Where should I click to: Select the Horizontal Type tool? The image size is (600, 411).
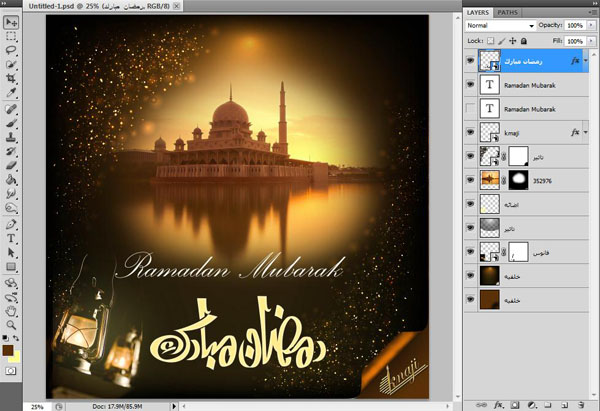point(11,239)
